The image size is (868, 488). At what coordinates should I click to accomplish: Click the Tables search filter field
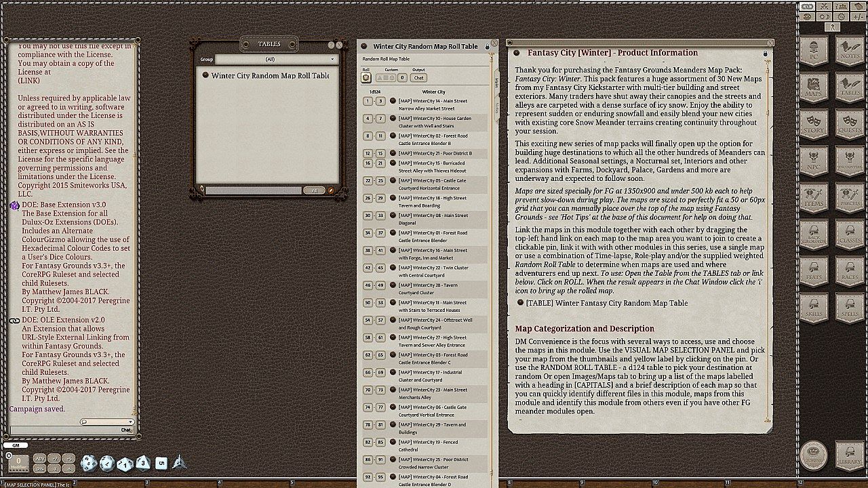253,191
